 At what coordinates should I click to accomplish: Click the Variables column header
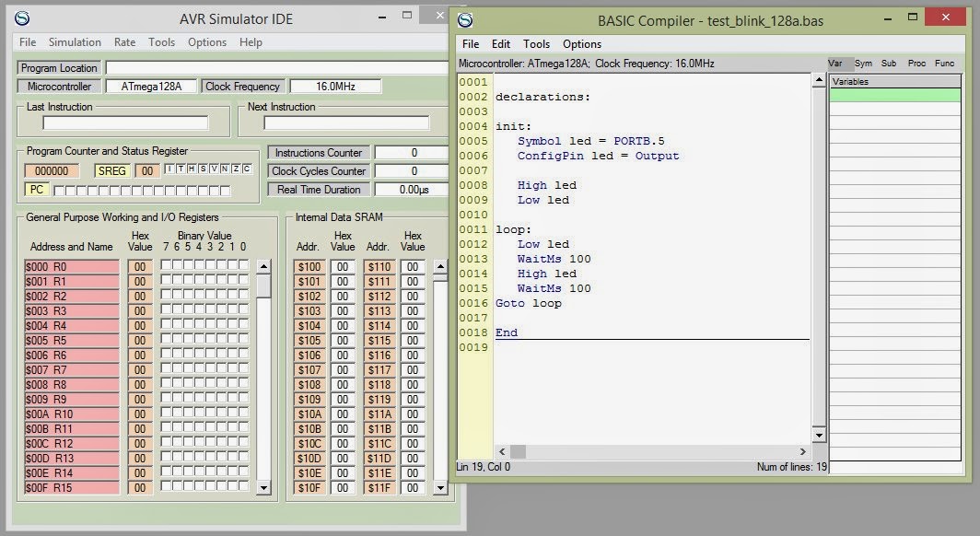point(895,81)
